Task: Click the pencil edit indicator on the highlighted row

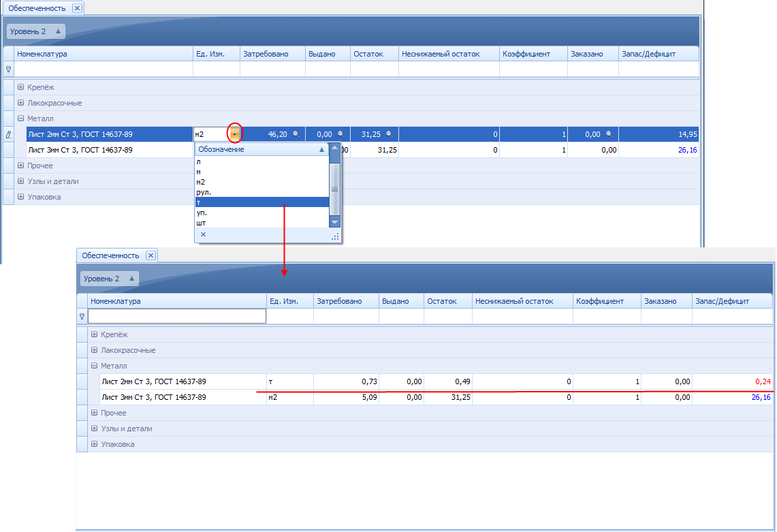Action: point(8,134)
